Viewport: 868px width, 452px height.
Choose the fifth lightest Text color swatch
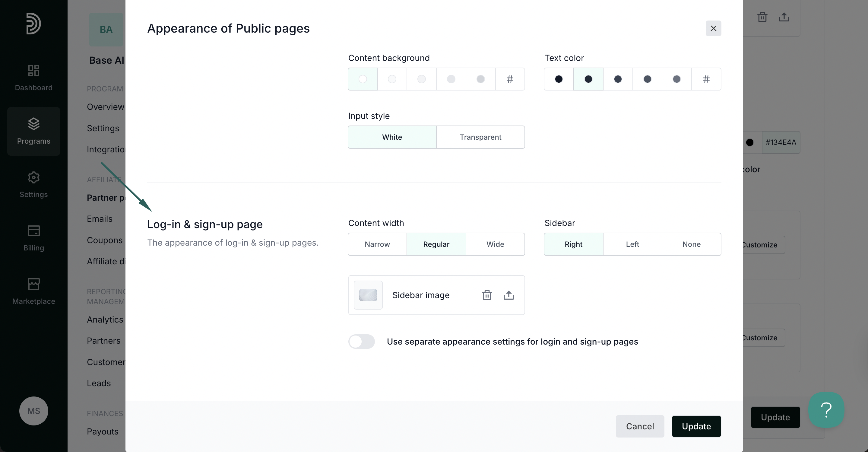pos(676,79)
